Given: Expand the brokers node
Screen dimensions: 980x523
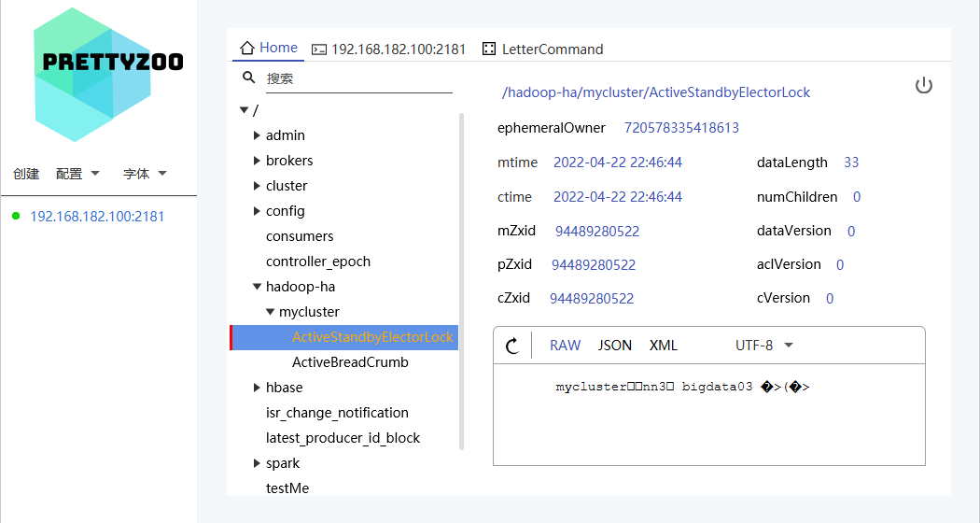Looking at the screenshot, I should 257,160.
